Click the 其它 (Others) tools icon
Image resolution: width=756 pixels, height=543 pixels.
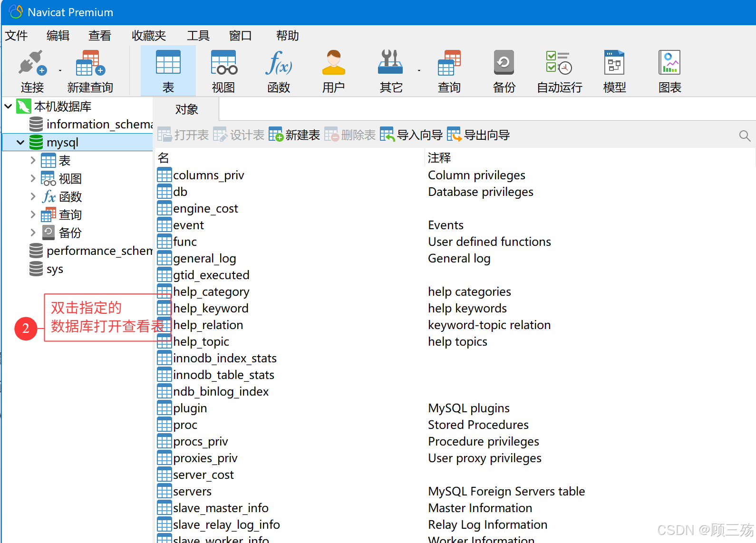pos(390,63)
